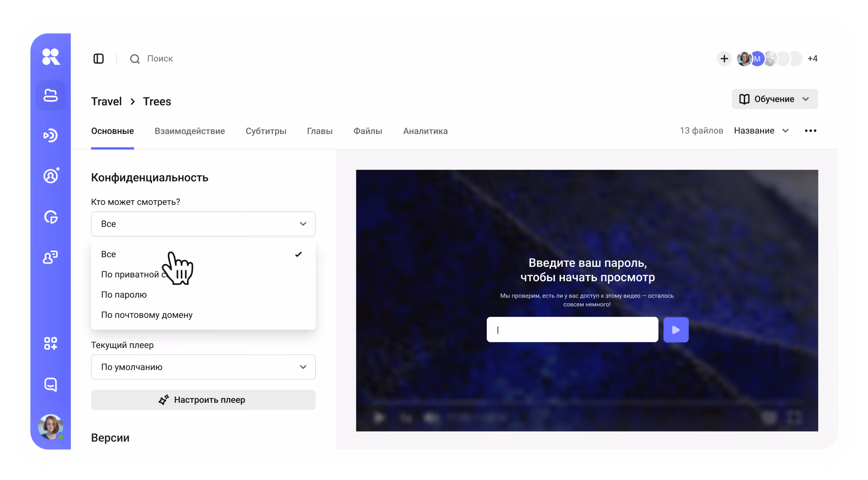The height and width of the screenshot is (480, 868).
Task: Open the library storage icon in sidebar
Action: click(50, 95)
